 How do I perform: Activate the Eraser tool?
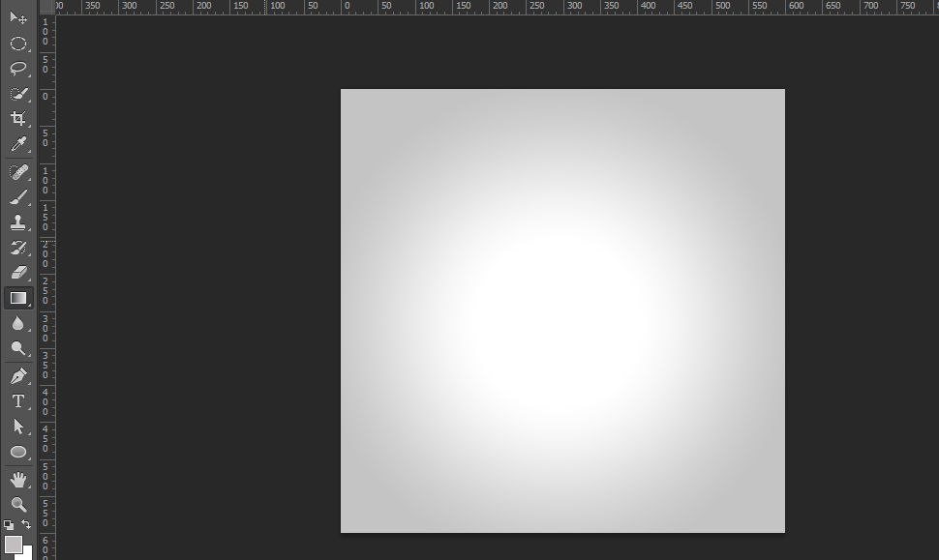tap(17, 273)
